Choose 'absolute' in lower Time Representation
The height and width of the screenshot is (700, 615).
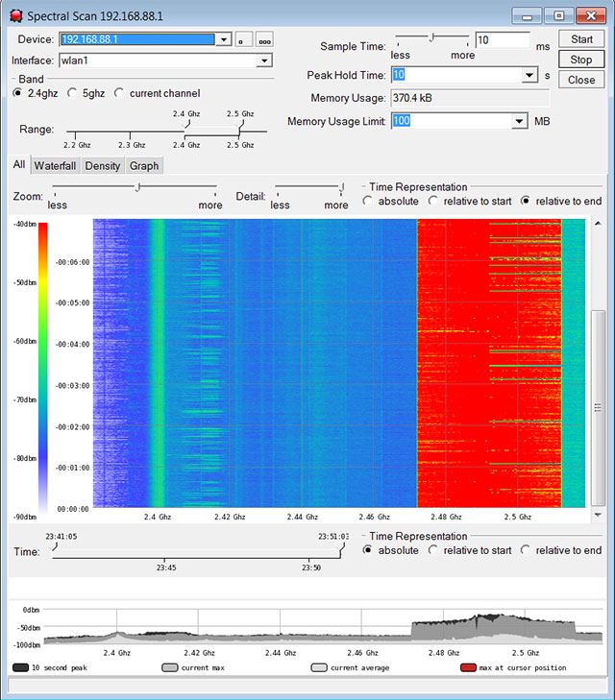coord(368,550)
